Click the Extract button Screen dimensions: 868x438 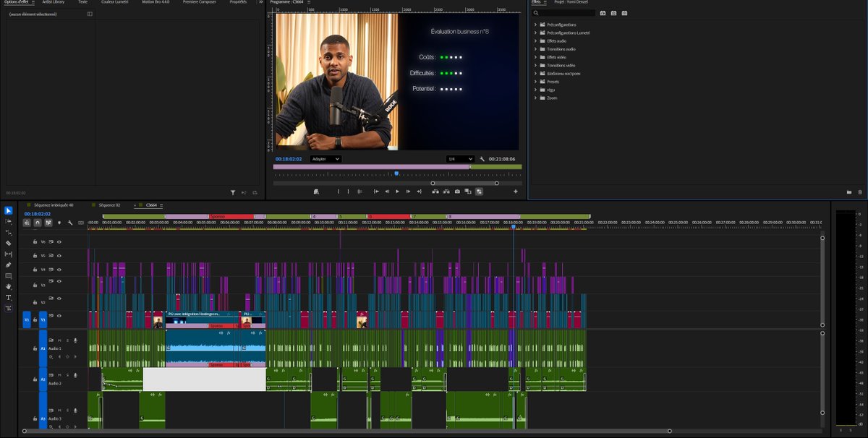(x=446, y=192)
